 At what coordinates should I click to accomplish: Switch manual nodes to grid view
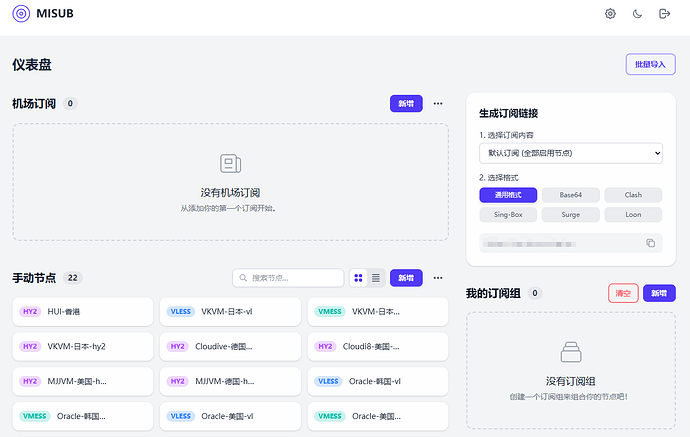click(358, 278)
